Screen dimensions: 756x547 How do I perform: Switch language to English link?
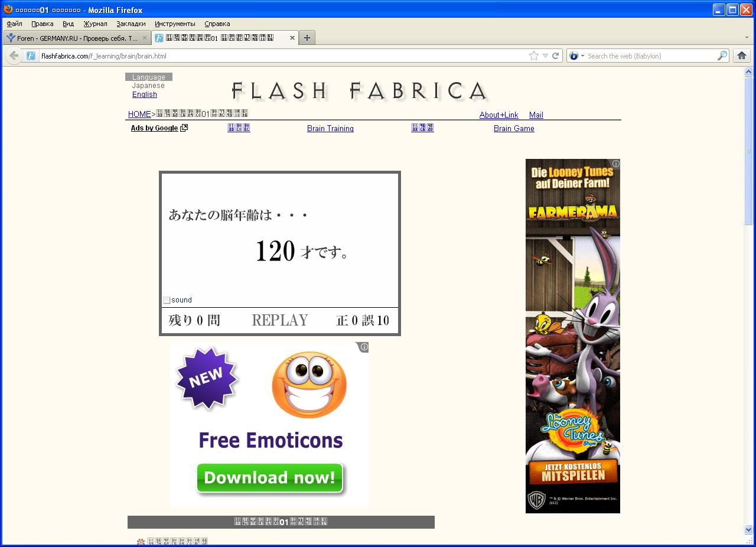point(145,95)
